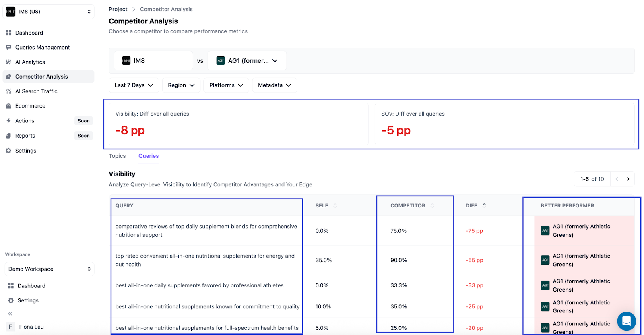644x335 pixels.
Task: Open the chat support bubble
Action: tap(626, 321)
